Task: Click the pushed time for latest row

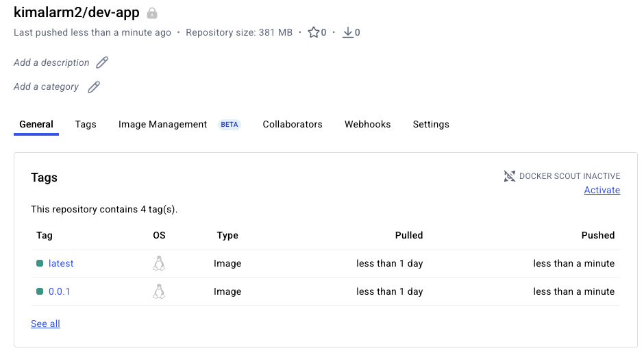Action: click(x=573, y=263)
